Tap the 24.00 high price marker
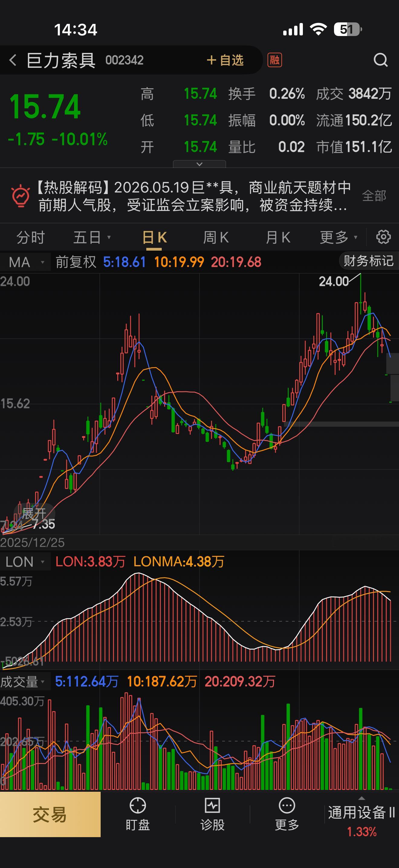Screen dimensions: 399x868 coord(334,281)
